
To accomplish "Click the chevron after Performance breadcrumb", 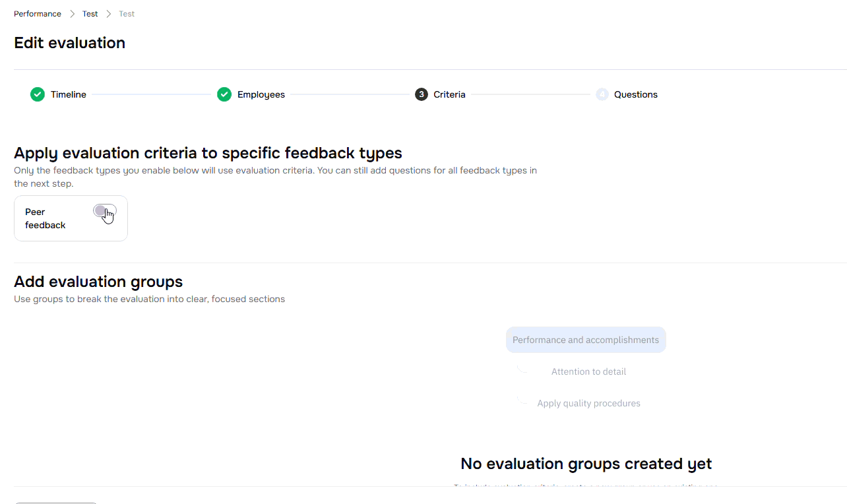I will [72, 14].
